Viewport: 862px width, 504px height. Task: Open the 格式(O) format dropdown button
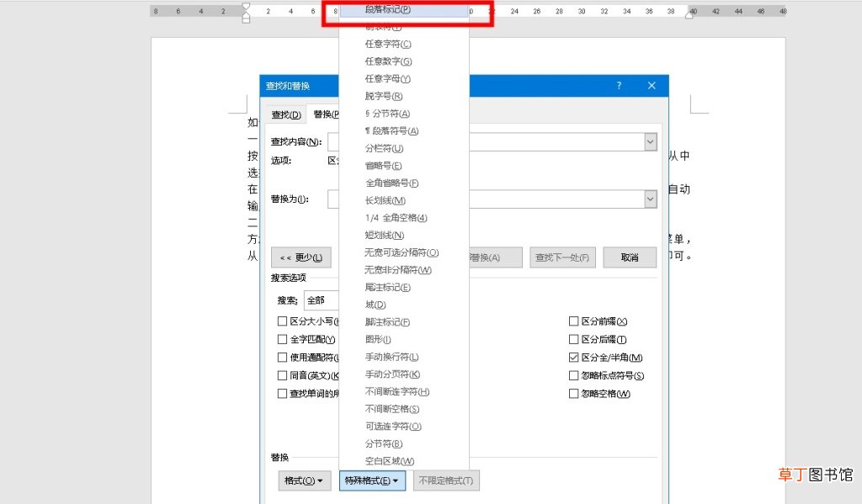pos(305,480)
